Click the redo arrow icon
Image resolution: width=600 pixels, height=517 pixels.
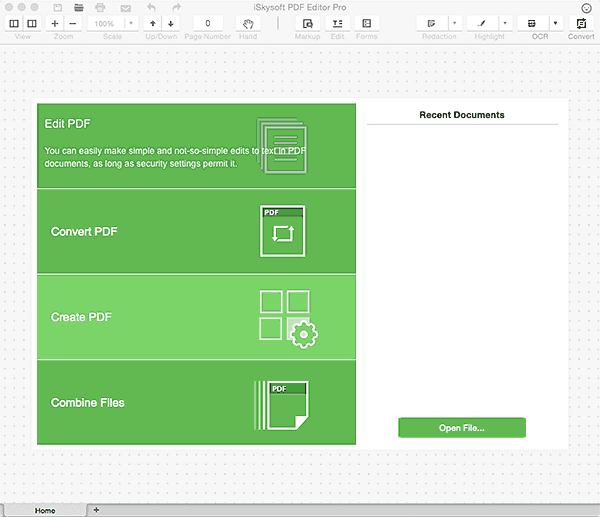[x=176, y=7]
